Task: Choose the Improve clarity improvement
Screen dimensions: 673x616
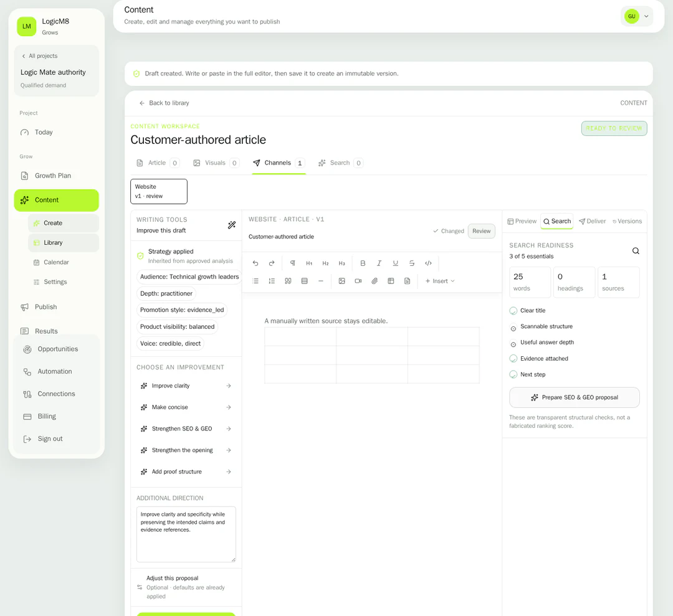Action: (x=186, y=386)
